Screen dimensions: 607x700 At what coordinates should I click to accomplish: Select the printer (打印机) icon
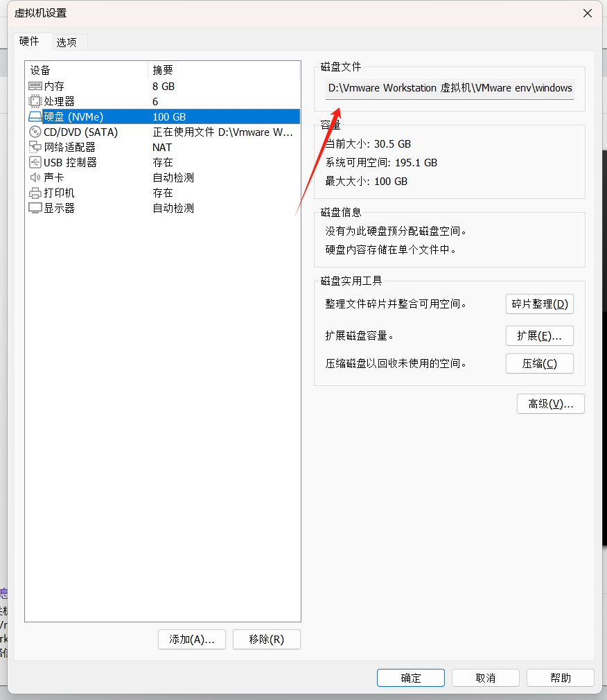(35, 193)
